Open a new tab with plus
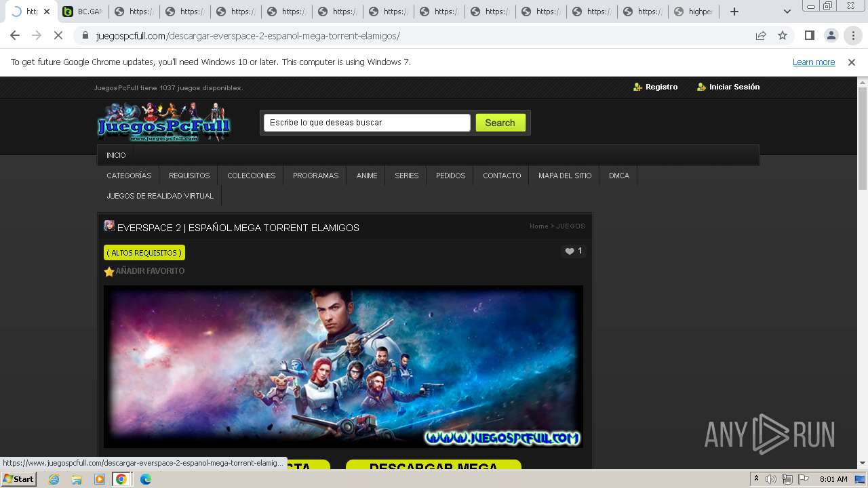The width and height of the screenshot is (868, 488). [734, 12]
